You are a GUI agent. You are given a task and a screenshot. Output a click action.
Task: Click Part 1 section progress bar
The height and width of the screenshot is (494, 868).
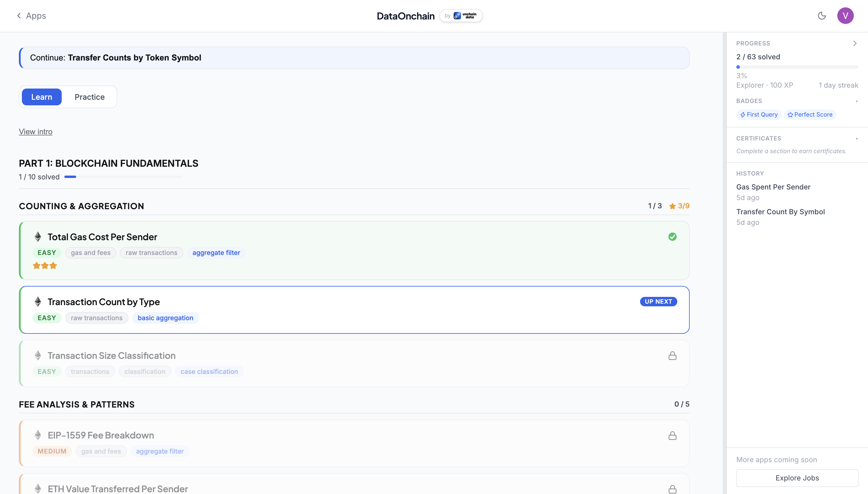(x=123, y=177)
